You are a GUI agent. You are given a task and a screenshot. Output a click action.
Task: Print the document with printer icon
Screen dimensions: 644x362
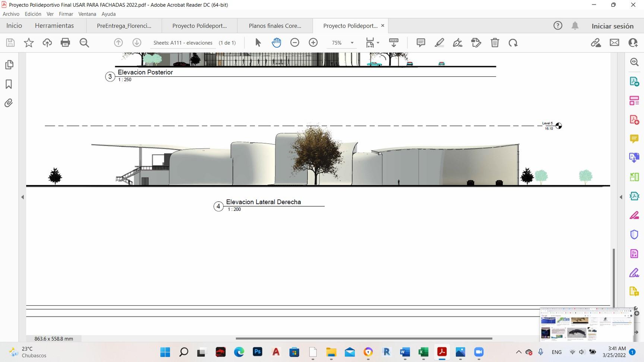(x=65, y=43)
